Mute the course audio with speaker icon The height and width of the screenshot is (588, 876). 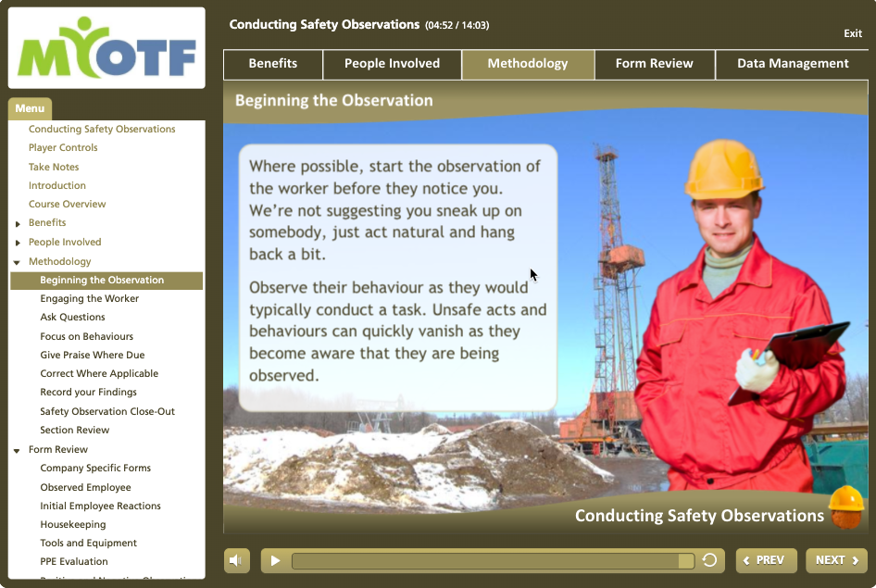[236, 560]
